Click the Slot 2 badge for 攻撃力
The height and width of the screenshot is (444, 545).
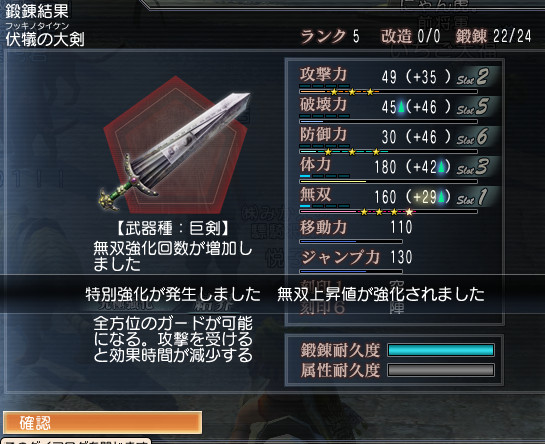pyautogui.click(x=473, y=77)
